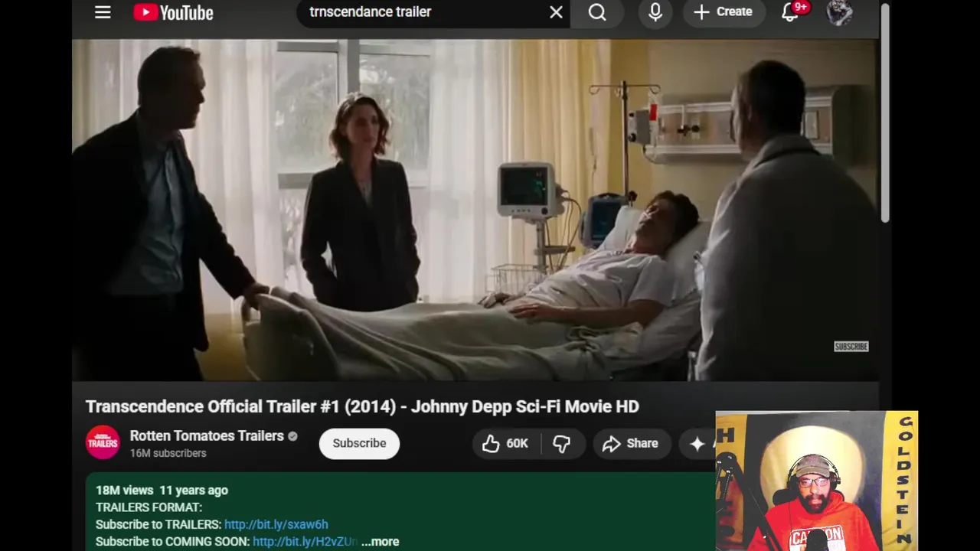Click the verified badge beside channel name
980x551 pixels.
click(292, 436)
